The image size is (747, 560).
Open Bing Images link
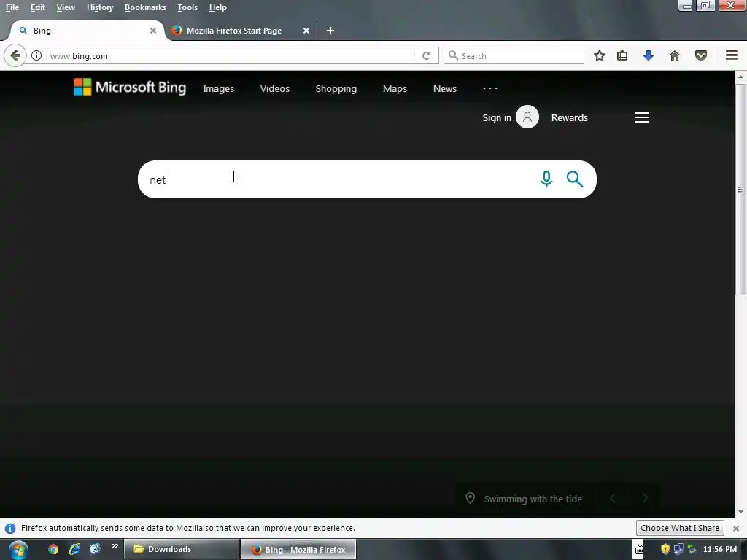218,88
